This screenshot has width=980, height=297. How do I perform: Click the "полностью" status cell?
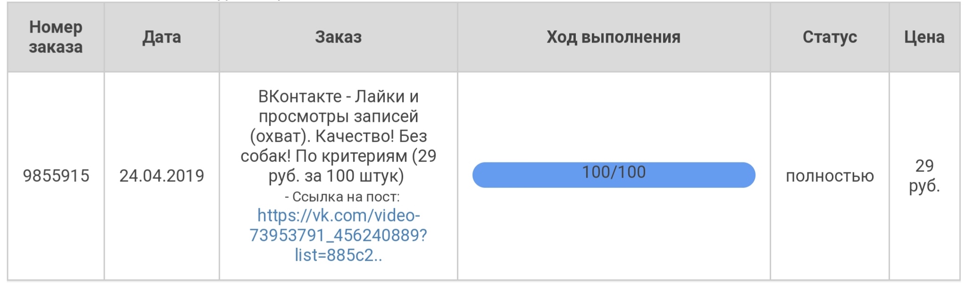[x=830, y=176]
